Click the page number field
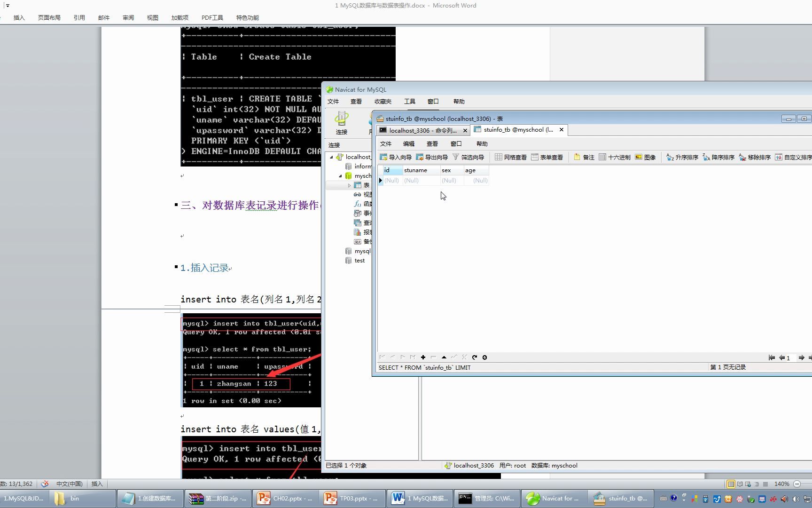This screenshot has height=508, width=812. pyautogui.click(x=791, y=358)
